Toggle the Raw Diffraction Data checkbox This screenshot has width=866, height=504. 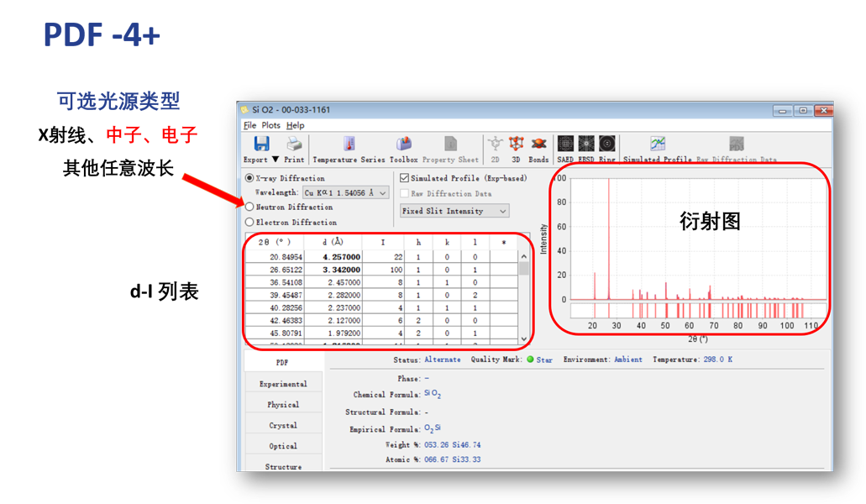tap(404, 193)
